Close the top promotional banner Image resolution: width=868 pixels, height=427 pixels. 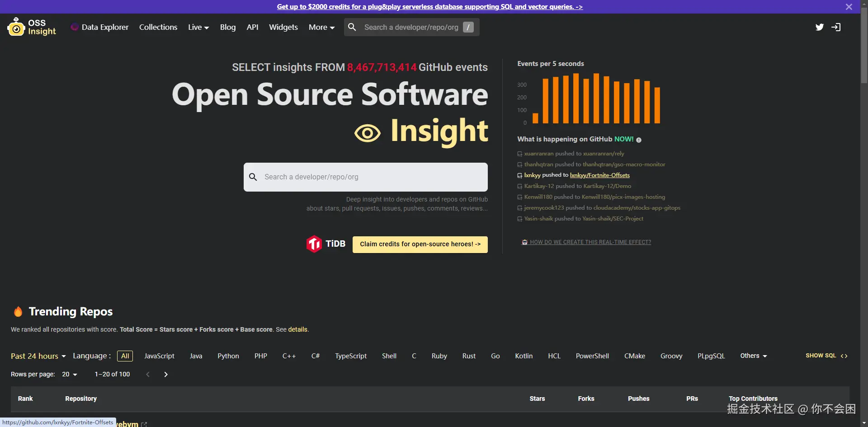pyautogui.click(x=849, y=7)
